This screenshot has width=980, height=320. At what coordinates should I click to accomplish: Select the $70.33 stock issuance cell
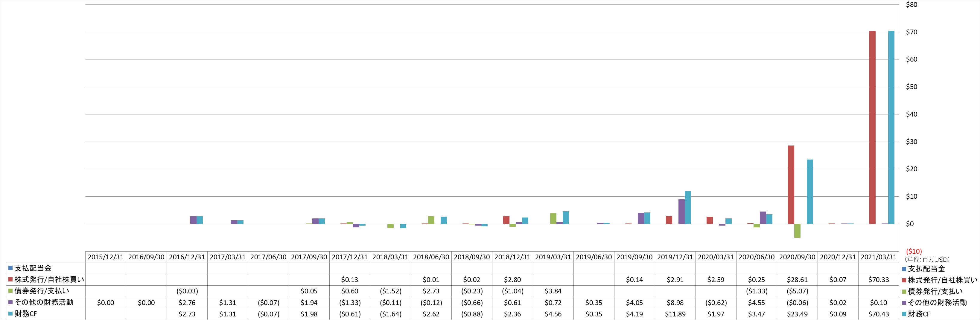[879, 280]
